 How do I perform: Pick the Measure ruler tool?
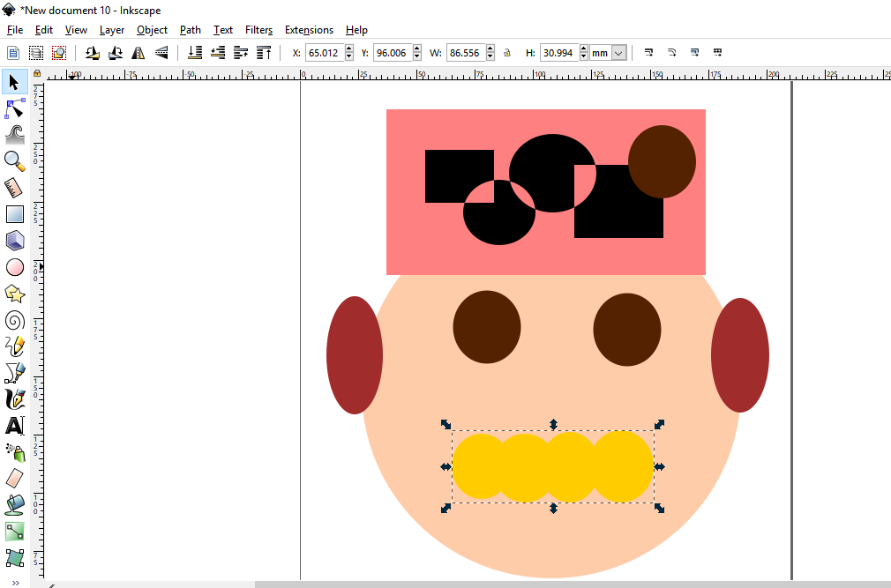15,188
